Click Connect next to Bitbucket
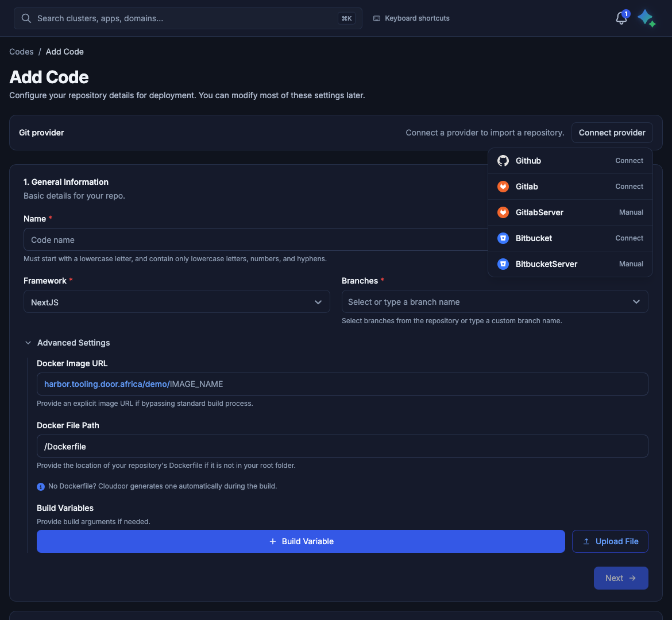This screenshot has height=620, width=672. click(x=629, y=238)
